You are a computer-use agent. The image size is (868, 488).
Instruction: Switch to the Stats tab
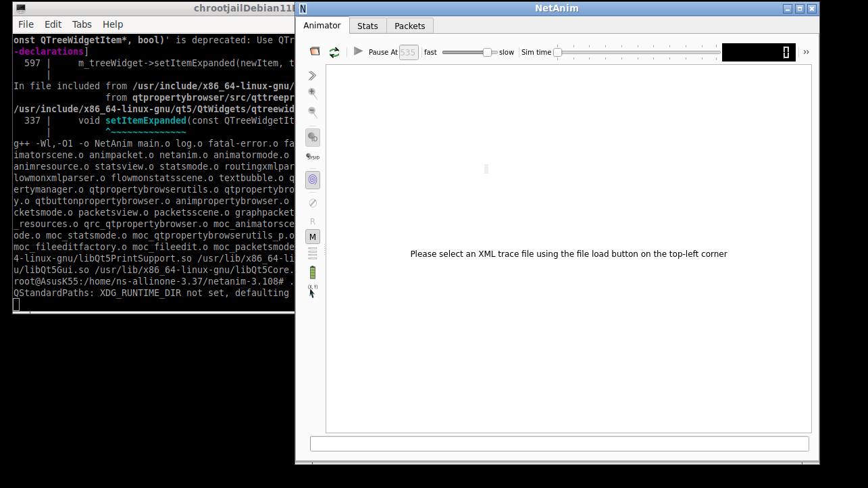coord(367,26)
